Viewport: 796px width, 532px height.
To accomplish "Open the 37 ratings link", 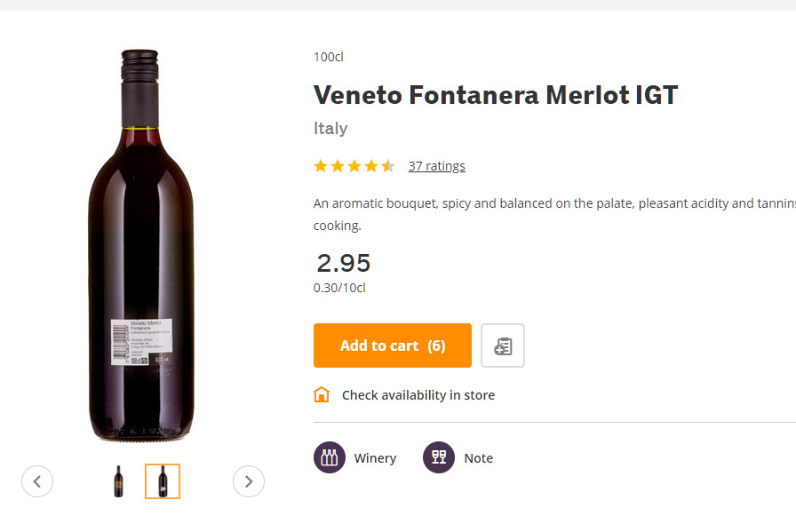I will [436, 166].
